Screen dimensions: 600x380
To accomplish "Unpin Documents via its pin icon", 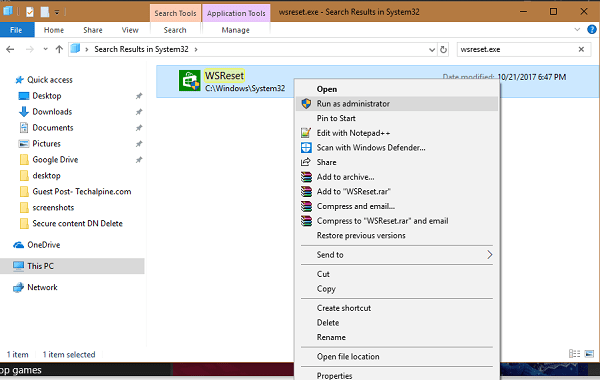I will click(x=139, y=128).
